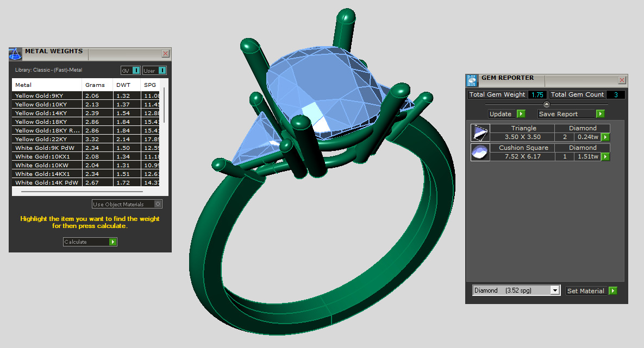This screenshot has height=348, width=644.
Task: Click the Cushion Square gem thumbnail
Action: [x=480, y=152]
